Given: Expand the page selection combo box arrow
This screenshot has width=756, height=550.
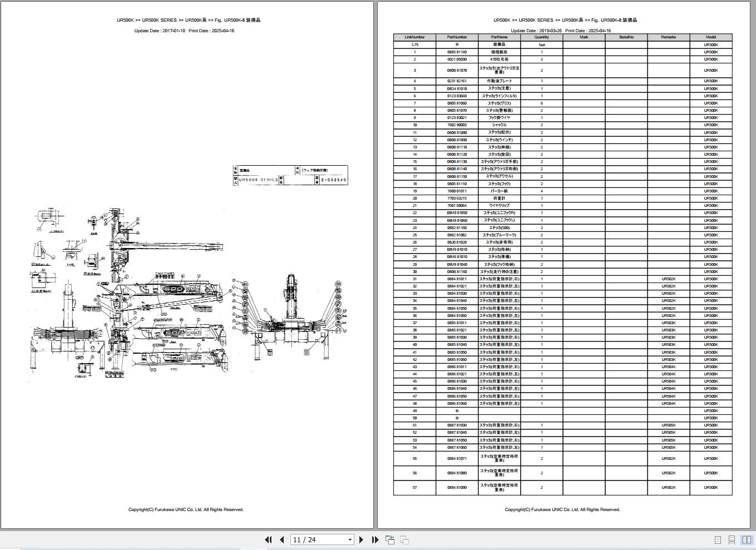Looking at the screenshot, I should click(x=349, y=539).
